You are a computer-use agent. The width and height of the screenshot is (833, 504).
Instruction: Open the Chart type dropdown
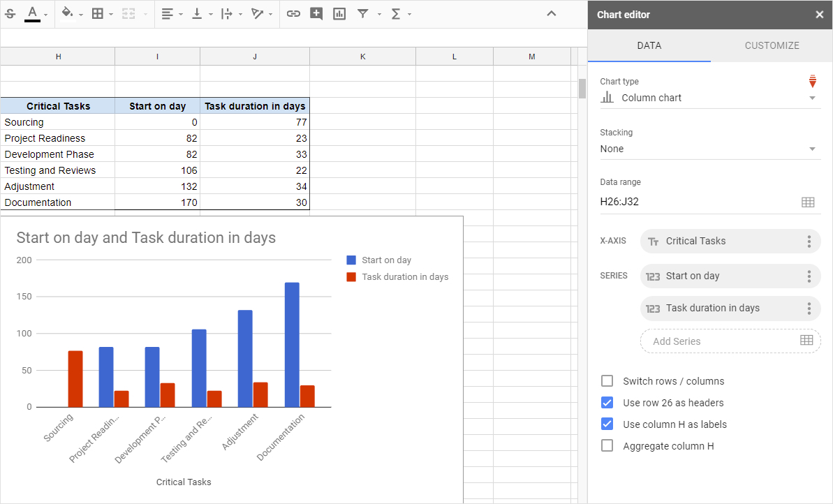click(710, 98)
